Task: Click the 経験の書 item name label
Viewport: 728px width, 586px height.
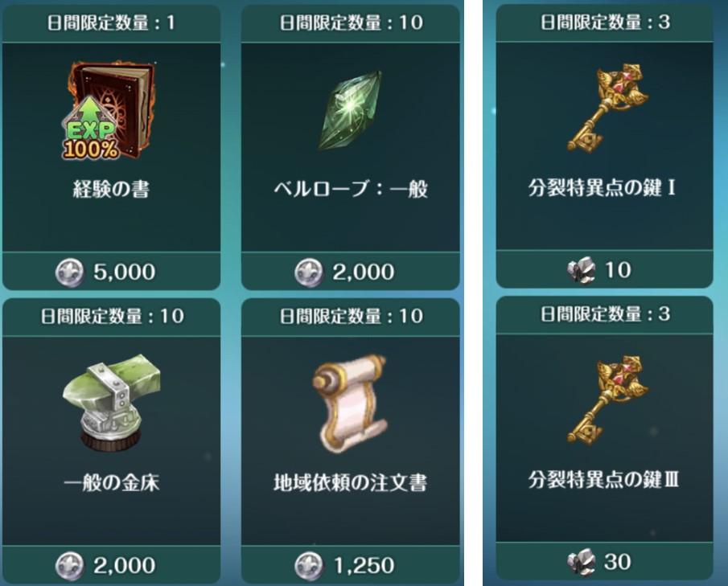Action: point(112,189)
